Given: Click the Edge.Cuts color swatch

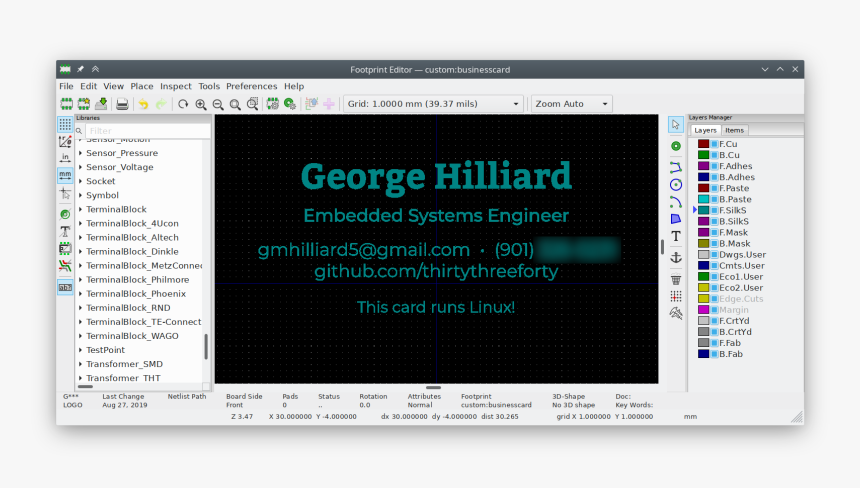Looking at the screenshot, I should (704, 299).
